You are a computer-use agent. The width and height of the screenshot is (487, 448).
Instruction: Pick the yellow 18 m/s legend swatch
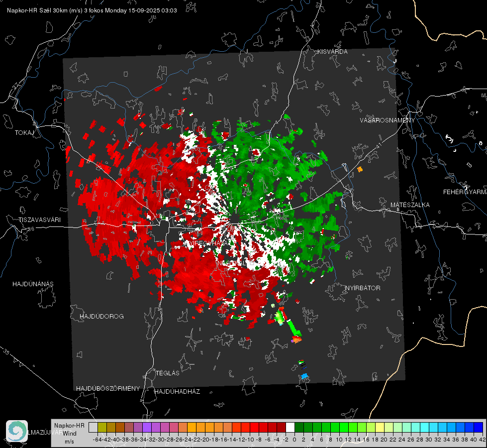point(380,427)
